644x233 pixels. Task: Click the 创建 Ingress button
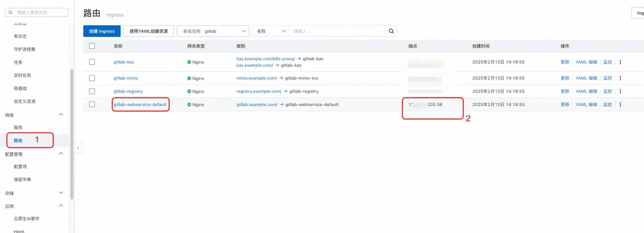tap(102, 31)
